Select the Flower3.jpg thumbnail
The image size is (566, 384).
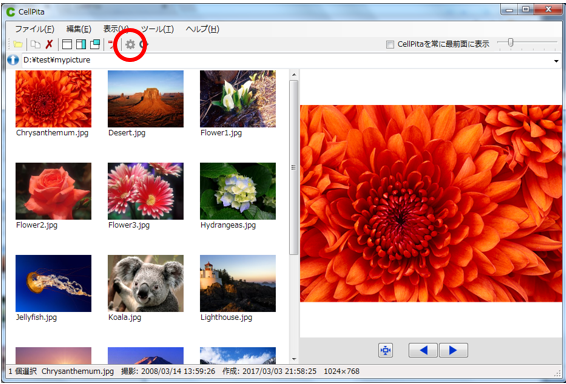[x=145, y=191]
